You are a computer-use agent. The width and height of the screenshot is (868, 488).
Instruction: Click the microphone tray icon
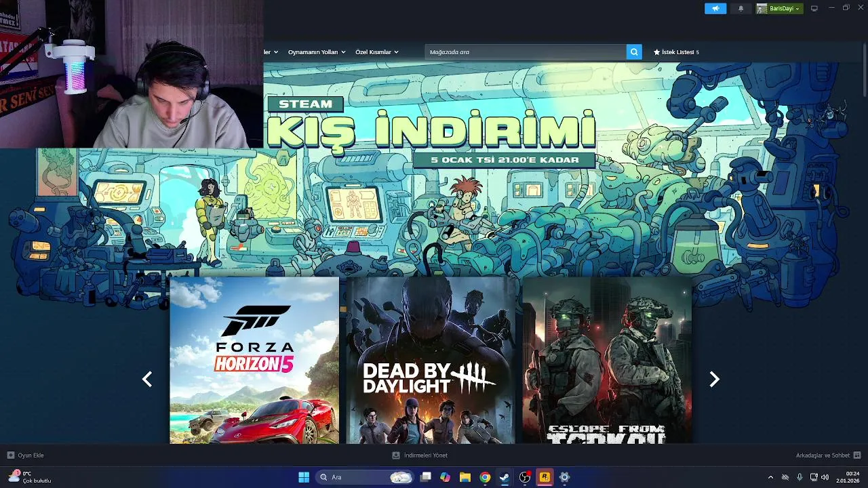pos(800,477)
